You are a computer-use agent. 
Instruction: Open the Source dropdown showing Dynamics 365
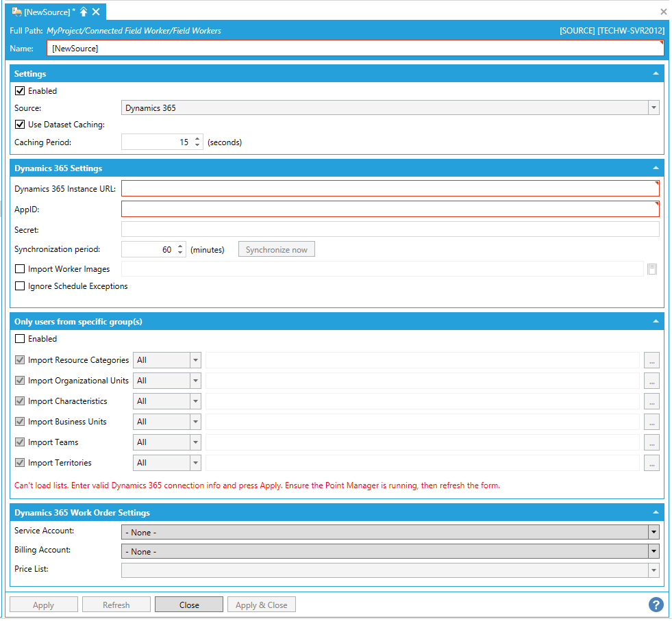390,108
